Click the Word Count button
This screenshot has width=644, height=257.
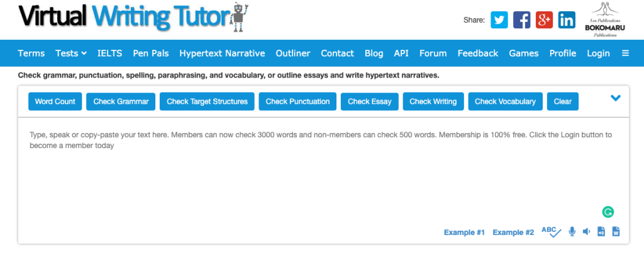[x=55, y=101]
